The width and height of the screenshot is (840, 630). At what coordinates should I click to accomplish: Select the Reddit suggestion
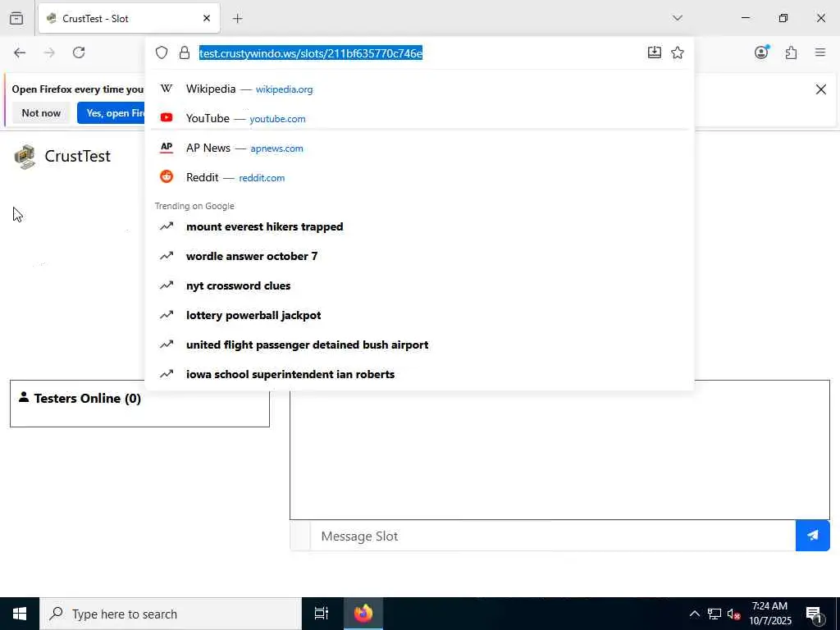pos(419,177)
